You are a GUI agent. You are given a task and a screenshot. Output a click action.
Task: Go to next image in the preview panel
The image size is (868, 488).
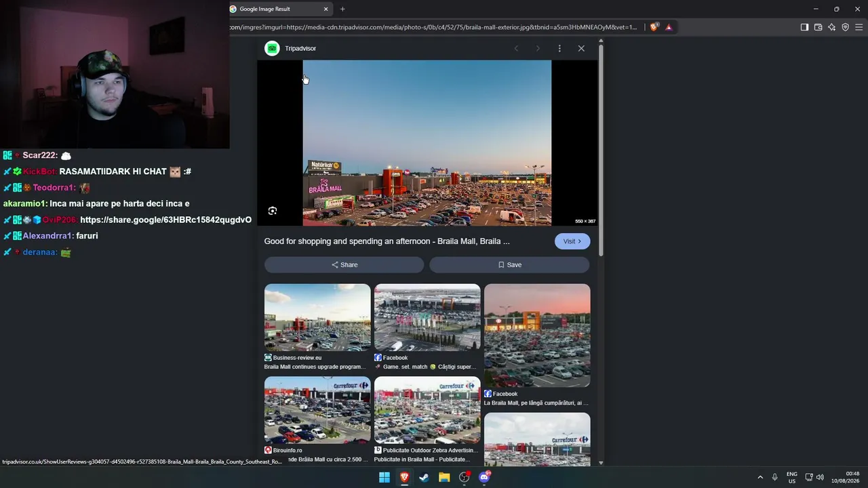coord(538,48)
